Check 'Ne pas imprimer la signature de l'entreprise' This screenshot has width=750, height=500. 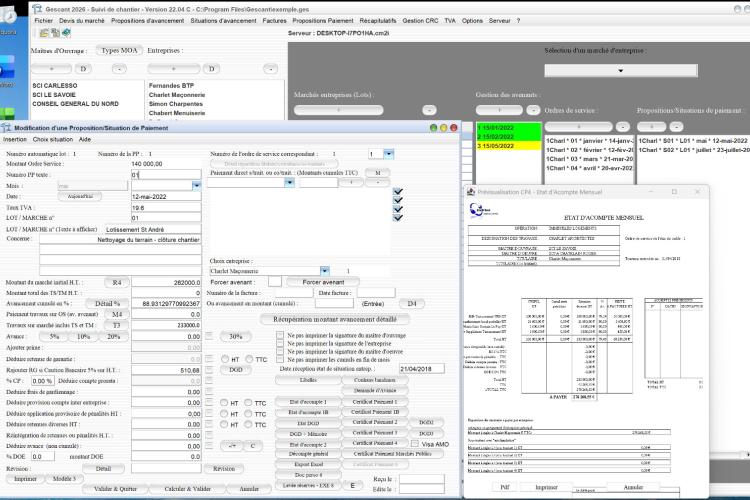coord(280,344)
